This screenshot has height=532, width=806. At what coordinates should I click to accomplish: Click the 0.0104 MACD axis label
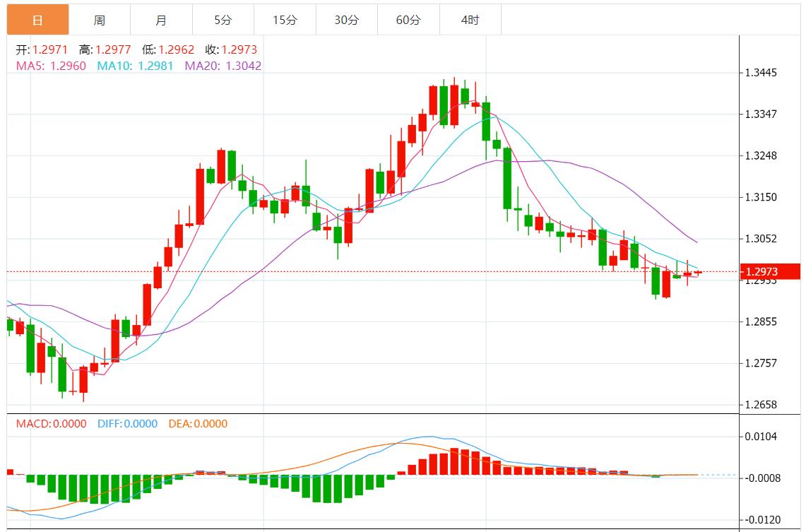760,437
